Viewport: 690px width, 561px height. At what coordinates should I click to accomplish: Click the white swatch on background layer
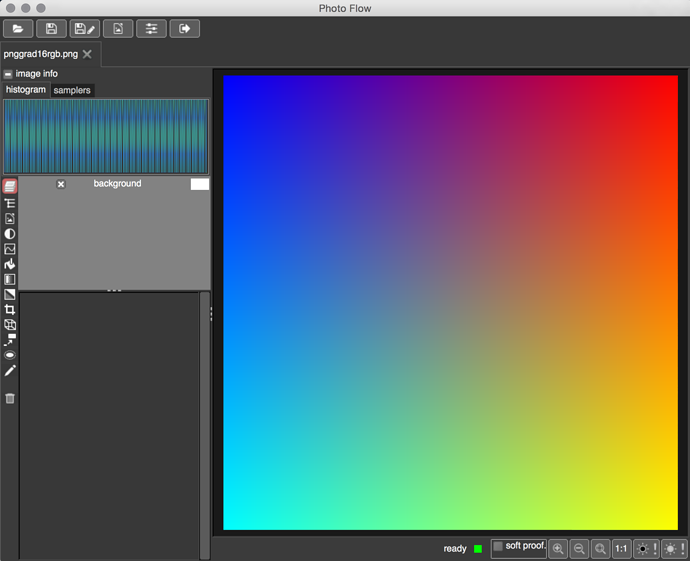(199, 184)
